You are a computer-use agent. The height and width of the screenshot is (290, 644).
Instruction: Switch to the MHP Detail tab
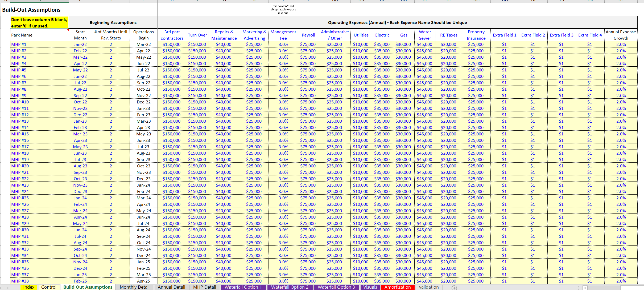(x=205, y=287)
